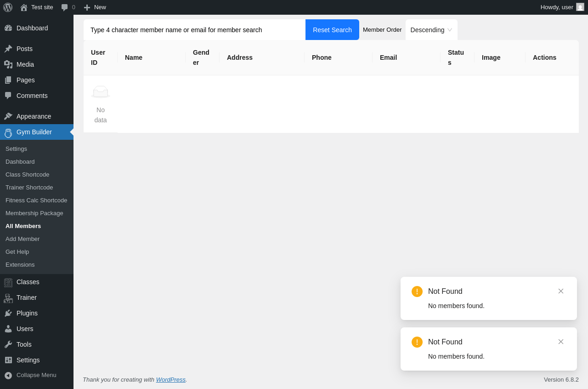The height and width of the screenshot is (389, 588).
Task: Open the Howdy, user account menu
Action: (562, 7)
